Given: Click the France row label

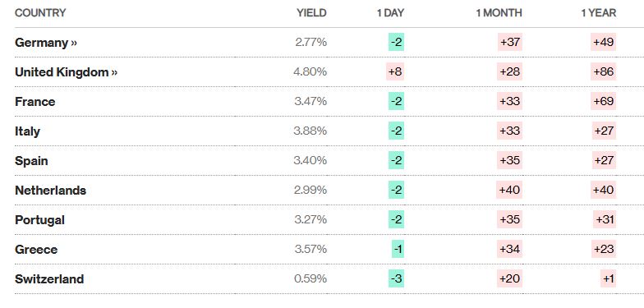Looking at the screenshot, I should tap(34, 102).
